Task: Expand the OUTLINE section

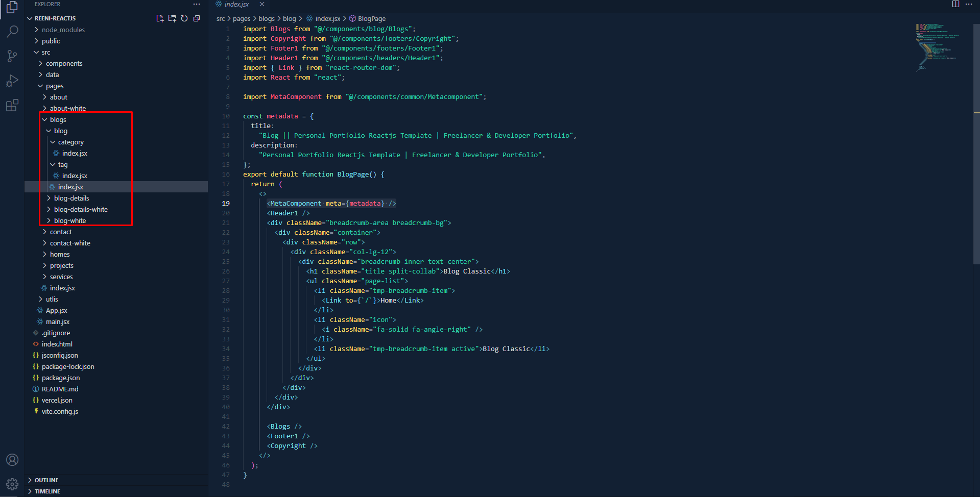Action: coord(46,480)
